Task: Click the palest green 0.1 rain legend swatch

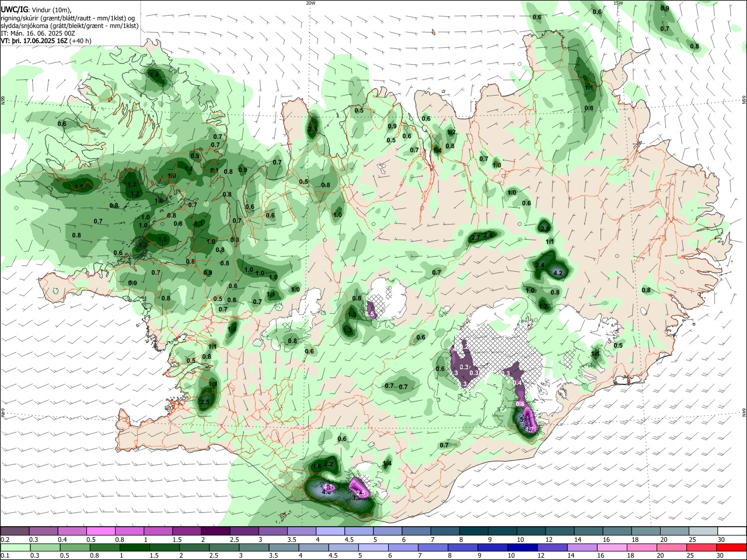Action: 15,548
